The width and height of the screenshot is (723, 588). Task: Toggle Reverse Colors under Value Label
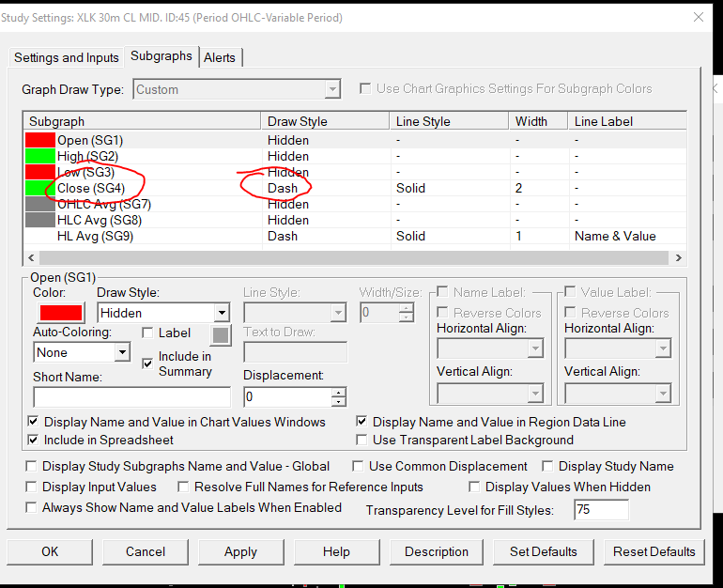point(570,312)
